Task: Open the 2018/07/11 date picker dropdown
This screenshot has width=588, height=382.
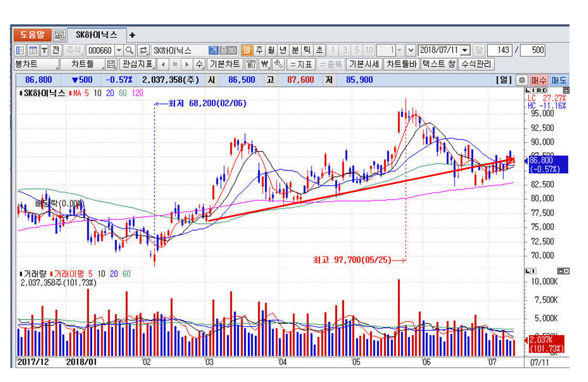Action: [x=465, y=50]
